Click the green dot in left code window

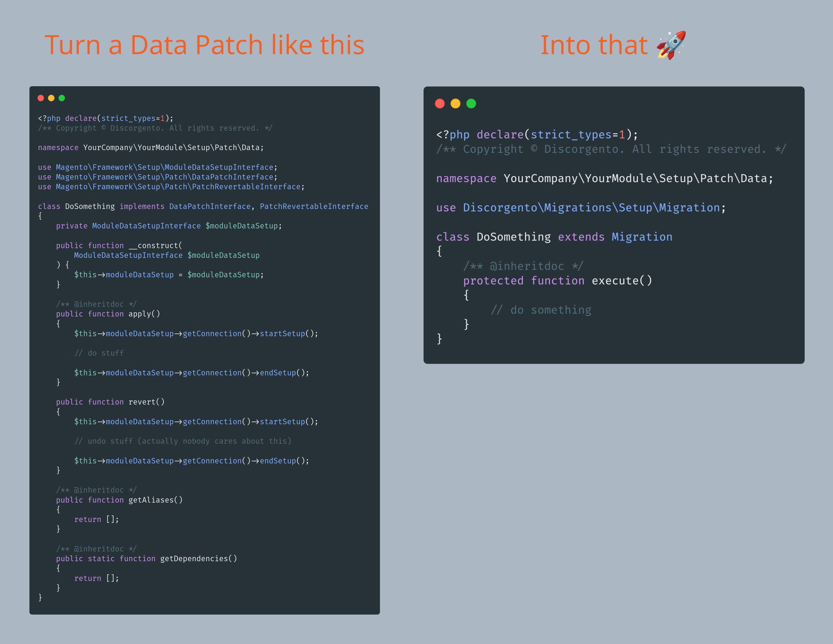62,98
